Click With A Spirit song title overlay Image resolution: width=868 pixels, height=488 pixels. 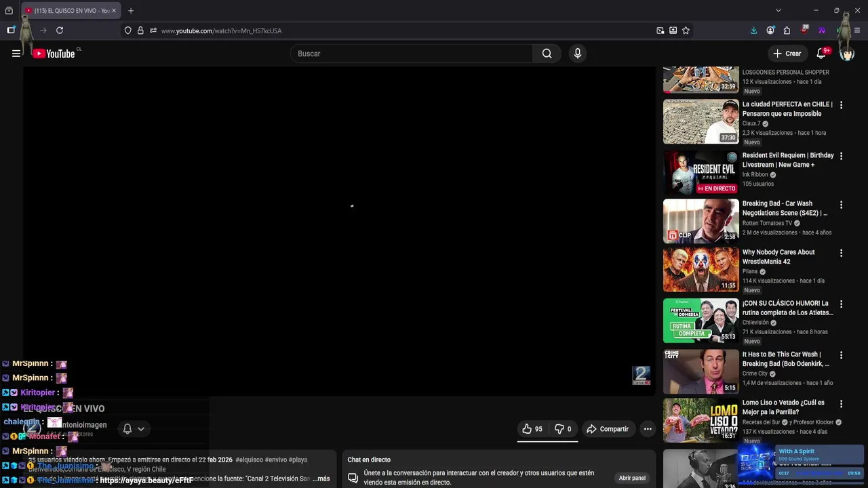pos(796,451)
